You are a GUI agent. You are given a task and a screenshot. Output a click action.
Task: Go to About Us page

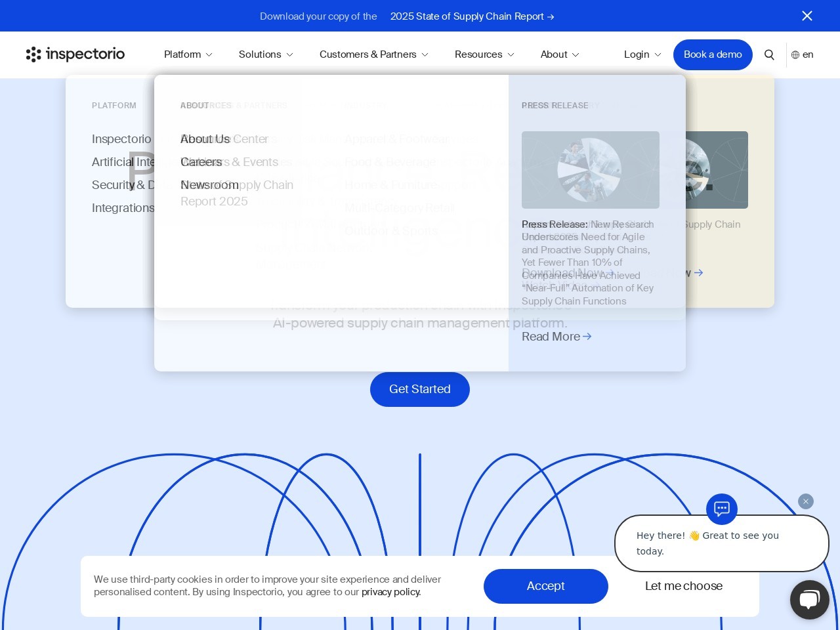point(205,139)
